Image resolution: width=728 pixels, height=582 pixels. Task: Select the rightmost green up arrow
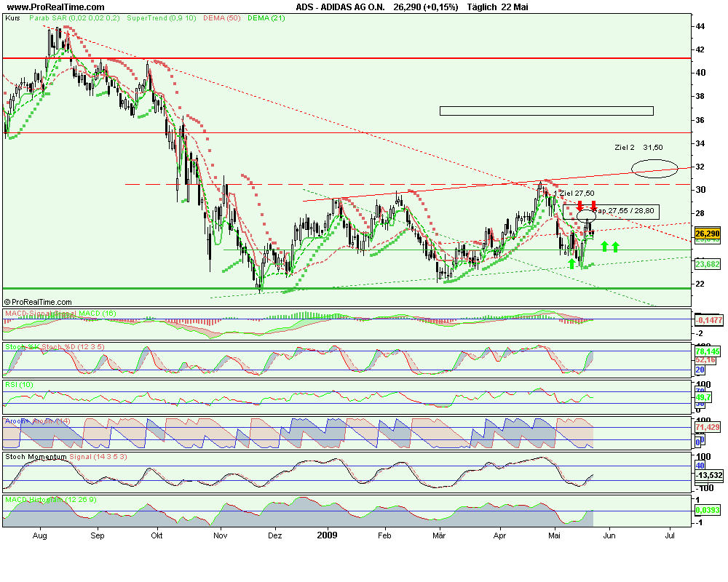[x=616, y=247]
